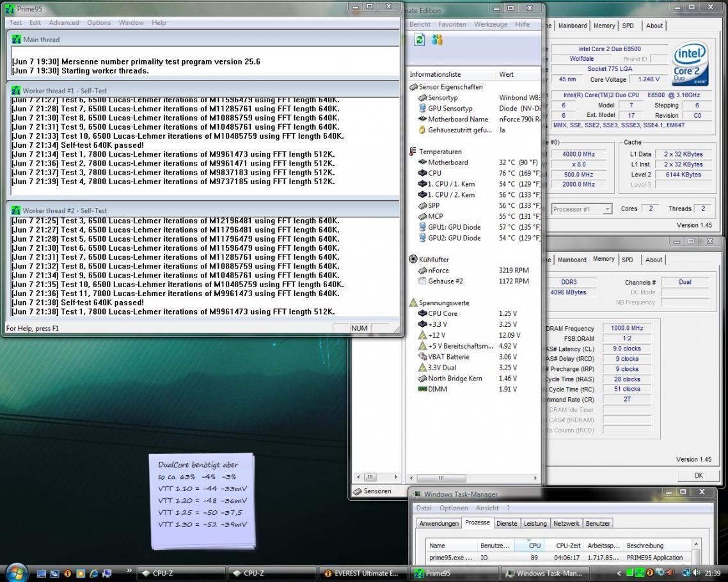Click the sticky note on desktop
This screenshot has width=728, height=582.
click(x=202, y=501)
